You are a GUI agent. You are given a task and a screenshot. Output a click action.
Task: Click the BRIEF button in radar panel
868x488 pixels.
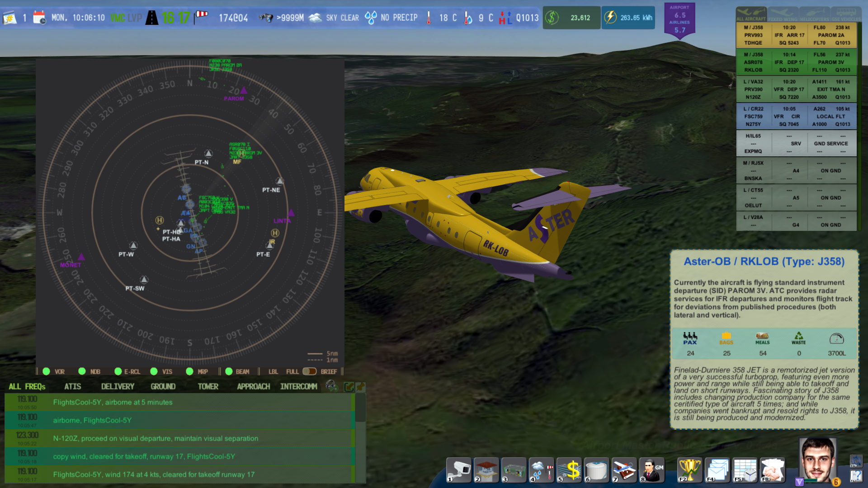pyautogui.click(x=330, y=371)
